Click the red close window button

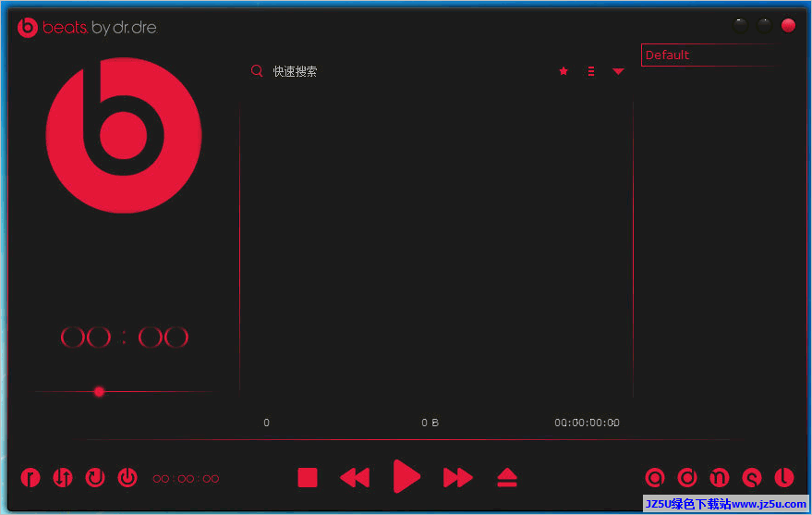(788, 25)
